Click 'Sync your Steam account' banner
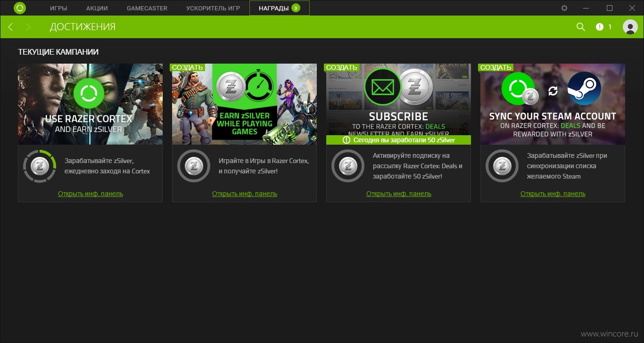The image size is (644, 343). pyautogui.click(x=553, y=104)
